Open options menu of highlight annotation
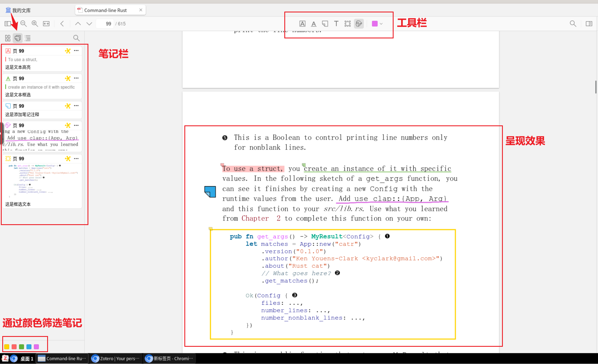The height and width of the screenshot is (364, 598). coord(76,51)
